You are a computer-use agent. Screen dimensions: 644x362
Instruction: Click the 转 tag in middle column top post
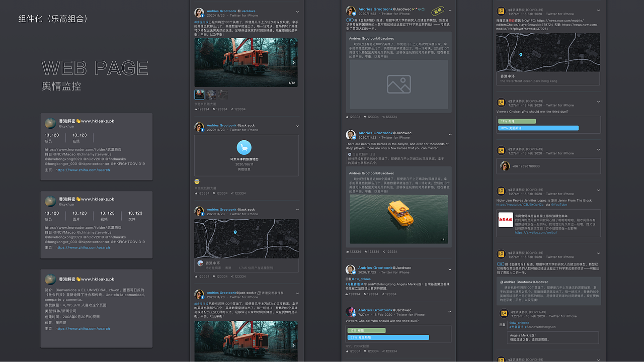[349, 20]
